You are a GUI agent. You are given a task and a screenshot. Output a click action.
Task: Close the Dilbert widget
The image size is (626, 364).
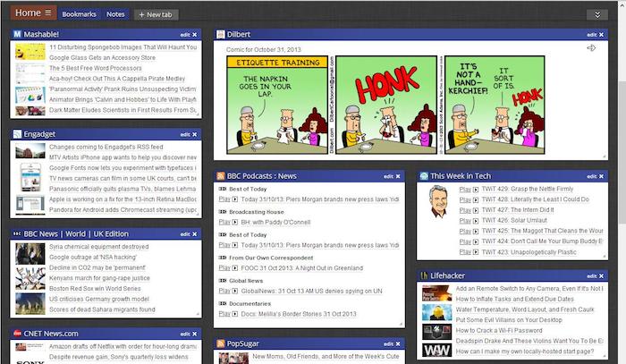click(x=601, y=35)
